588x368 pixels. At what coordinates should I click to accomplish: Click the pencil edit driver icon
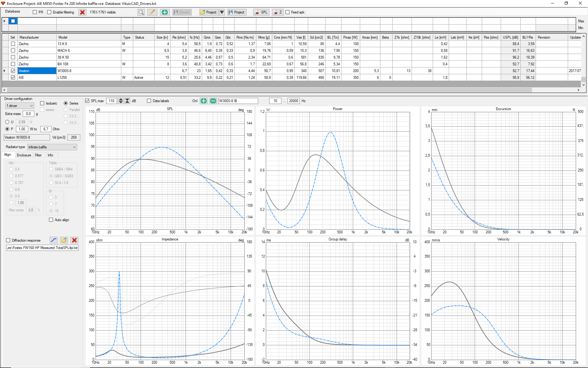pyautogui.click(x=152, y=12)
